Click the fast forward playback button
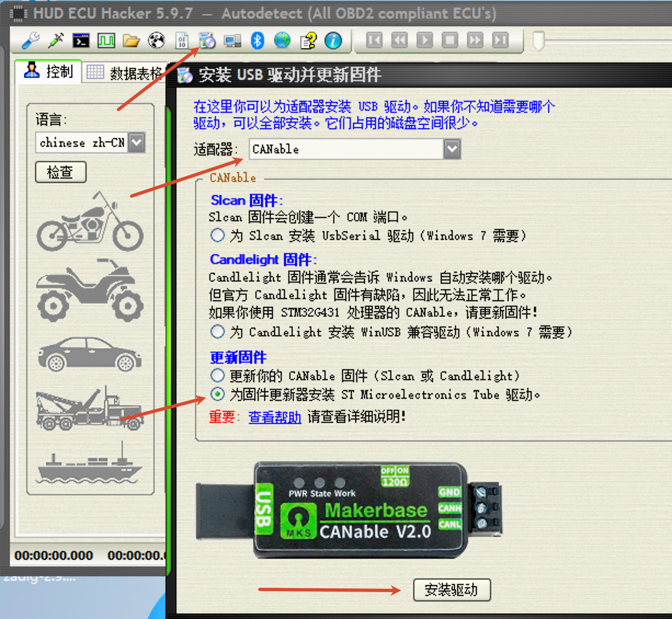 point(475,40)
